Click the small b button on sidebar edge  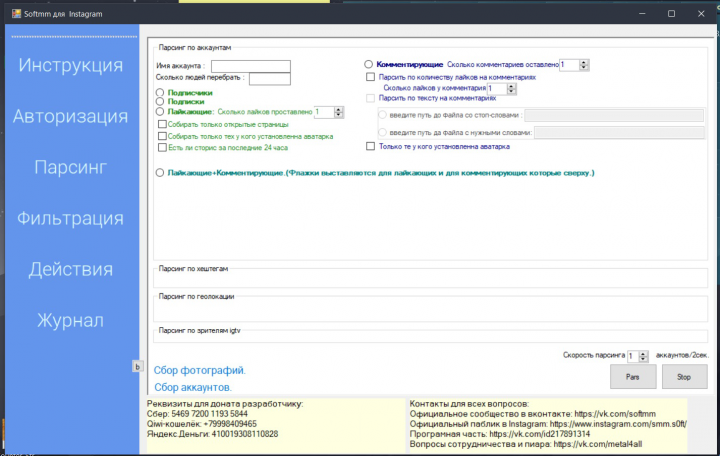[x=137, y=366]
